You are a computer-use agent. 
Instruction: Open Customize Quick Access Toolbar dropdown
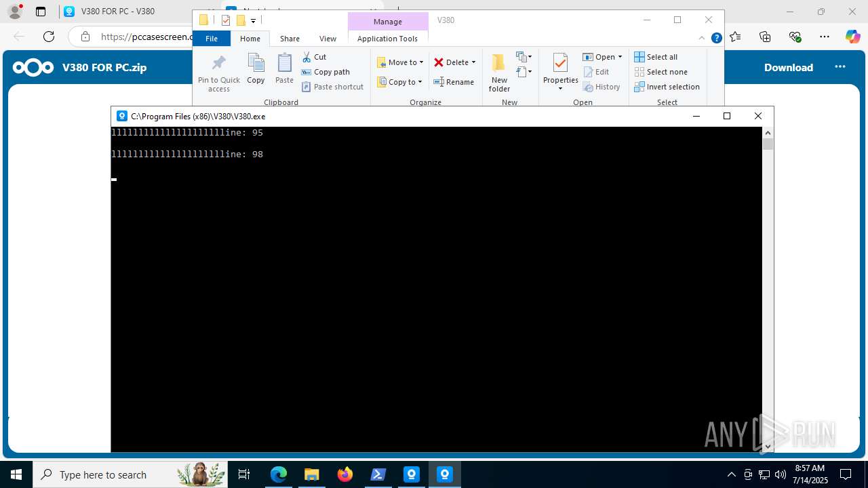click(253, 21)
